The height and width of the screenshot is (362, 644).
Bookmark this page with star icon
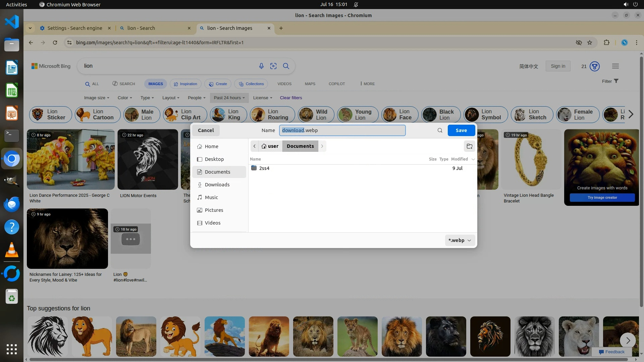tap(590, 43)
